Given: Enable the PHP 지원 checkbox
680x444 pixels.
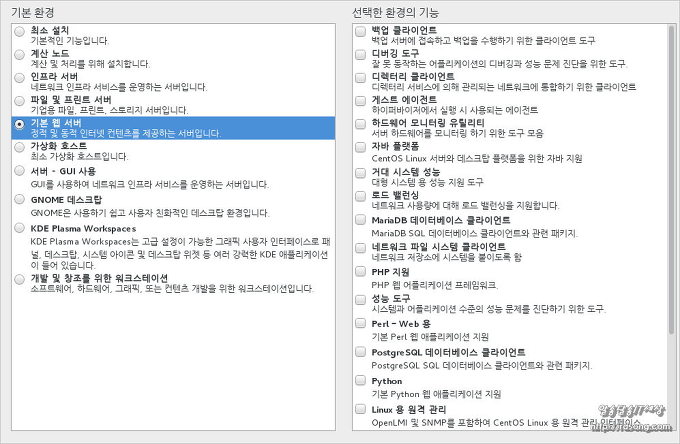Looking at the screenshot, I should pos(359,273).
